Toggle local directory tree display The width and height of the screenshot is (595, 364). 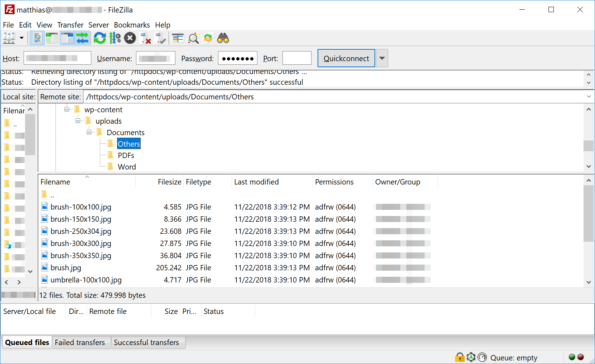tap(52, 38)
